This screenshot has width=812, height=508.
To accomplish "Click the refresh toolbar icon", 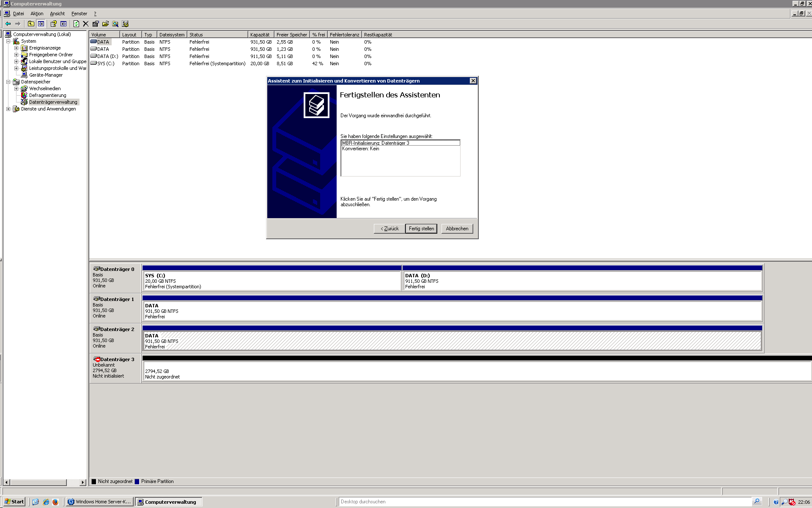I will [76, 24].
